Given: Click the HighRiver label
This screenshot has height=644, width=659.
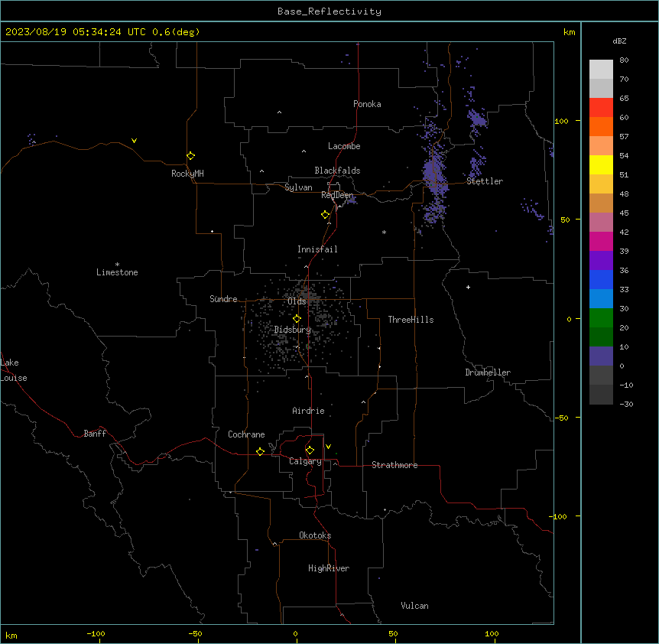Looking at the screenshot, I should (x=329, y=568).
